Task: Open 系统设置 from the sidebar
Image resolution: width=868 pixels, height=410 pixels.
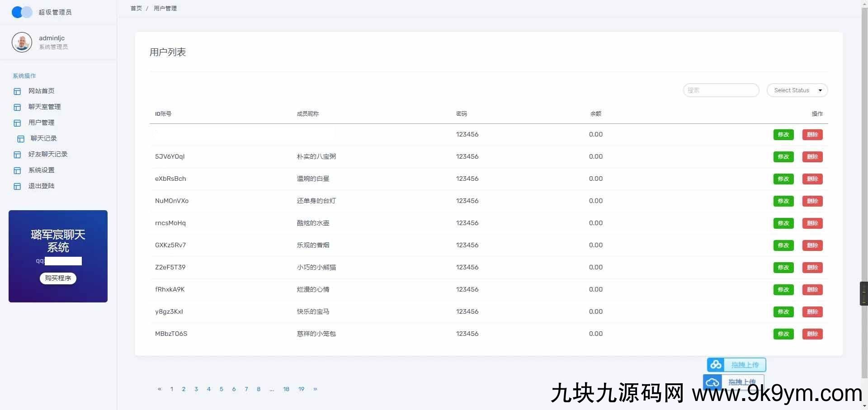Action: (41, 170)
